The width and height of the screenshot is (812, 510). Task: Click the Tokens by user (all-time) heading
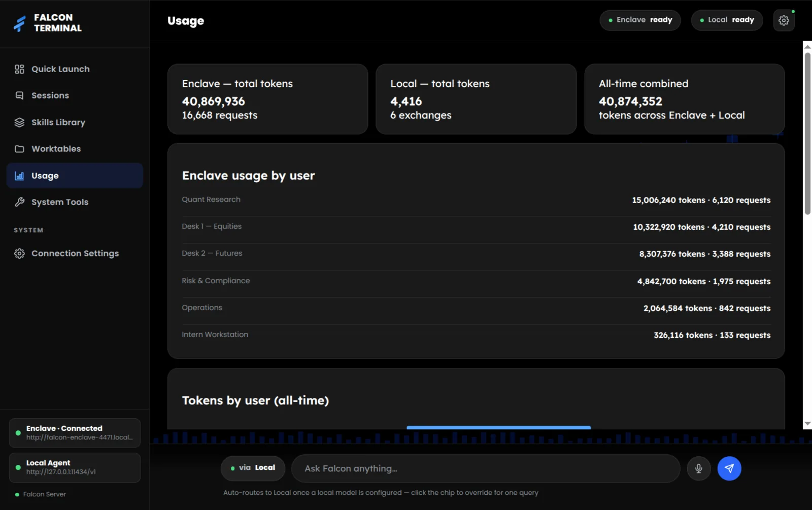pyautogui.click(x=255, y=400)
